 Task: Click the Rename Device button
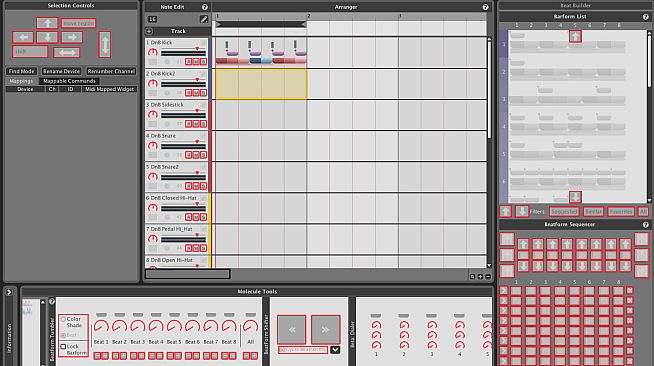(x=61, y=71)
